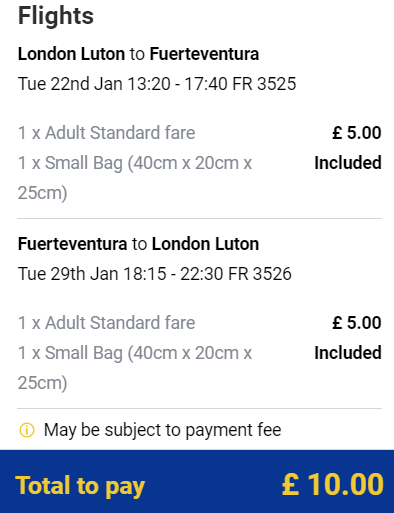Click the return £ 5.00 fare price
The image size is (394, 513).
(357, 323)
